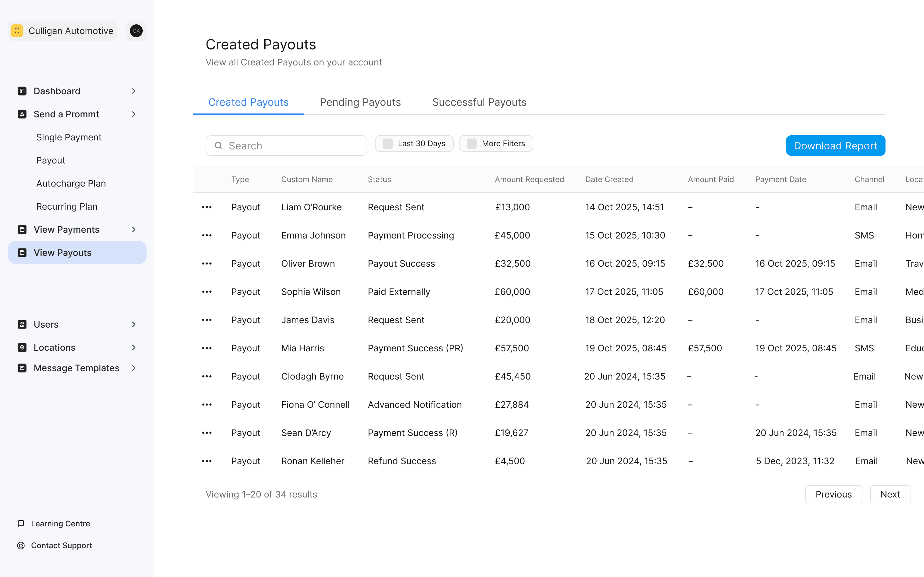Open the CA profile avatar
The height and width of the screenshot is (577, 924).
click(136, 31)
